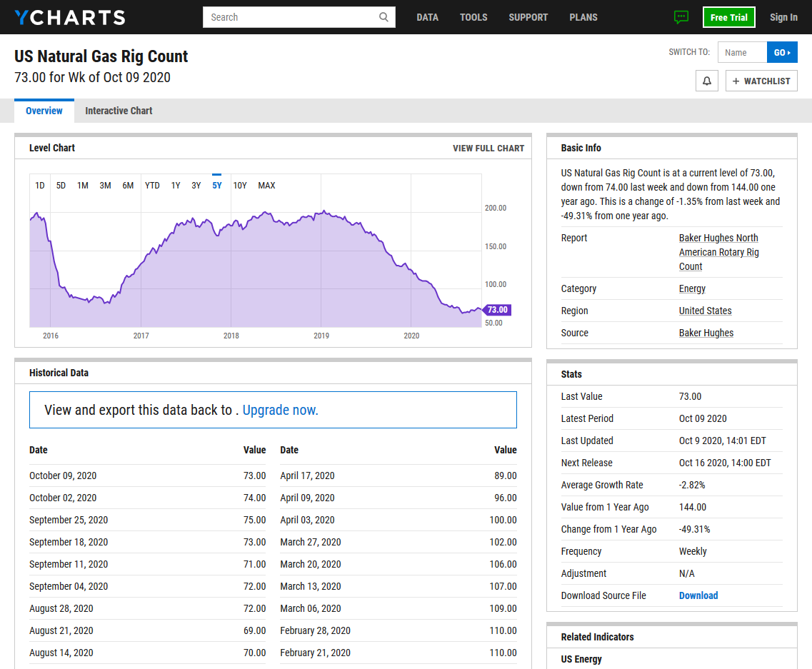Click the US Energy related indicators heading

click(x=581, y=659)
